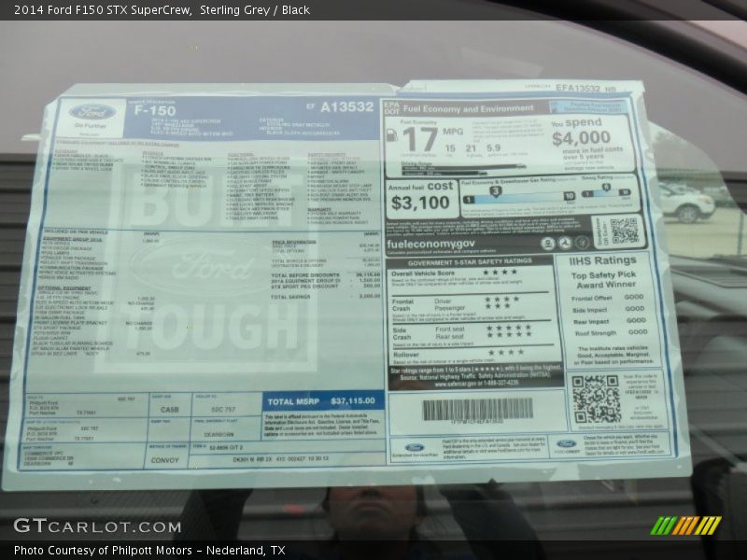Click the '21' highway MPG value
This screenshot has width=747, height=560.
pyautogui.click(x=471, y=148)
